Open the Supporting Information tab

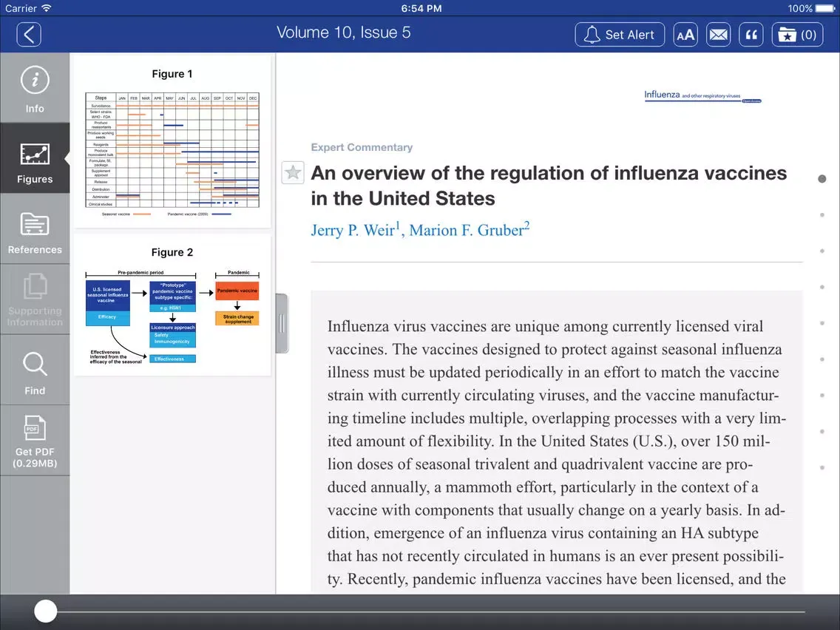coord(35,299)
